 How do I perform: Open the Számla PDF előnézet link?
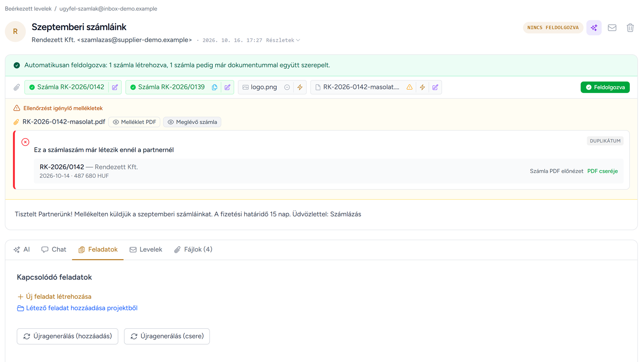[556, 171]
